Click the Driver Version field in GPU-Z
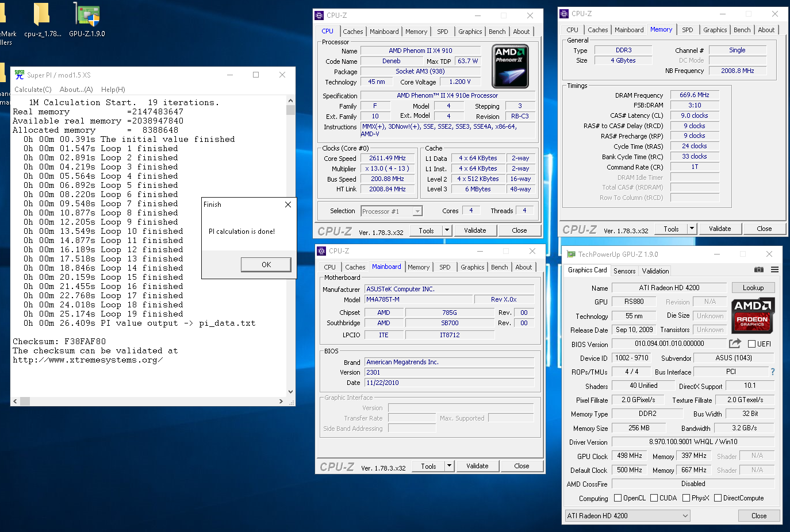Image resolution: width=790 pixels, height=532 pixels. (693, 442)
